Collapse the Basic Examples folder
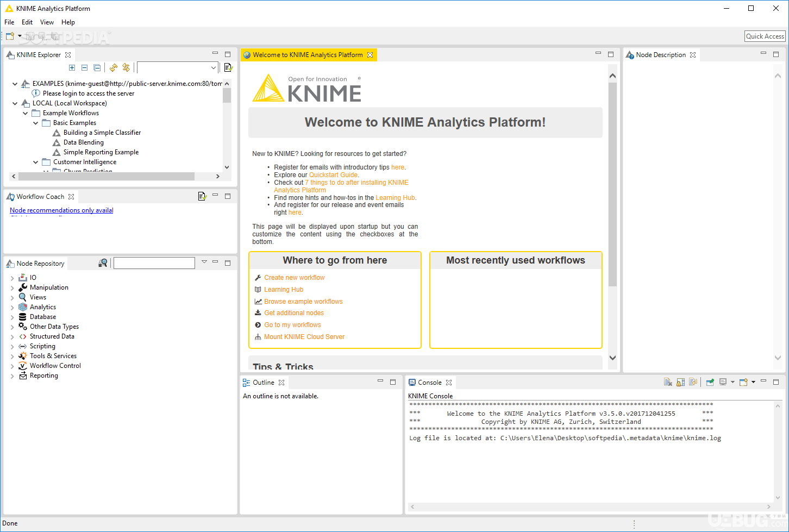Viewport: 789px width, 532px height. pyautogui.click(x=35, y=123)
